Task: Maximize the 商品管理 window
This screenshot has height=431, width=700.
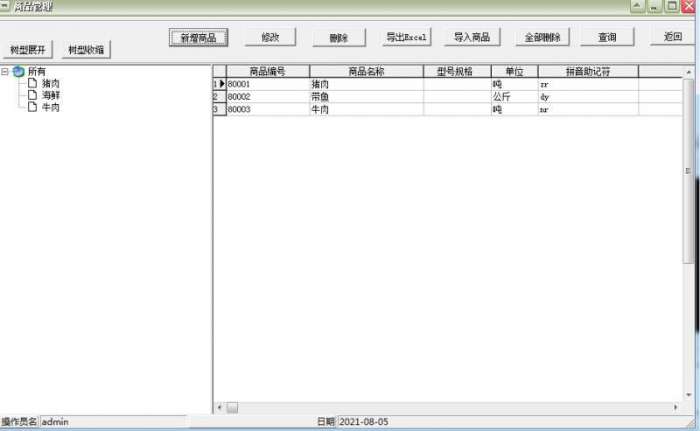Action: (671, 6)
